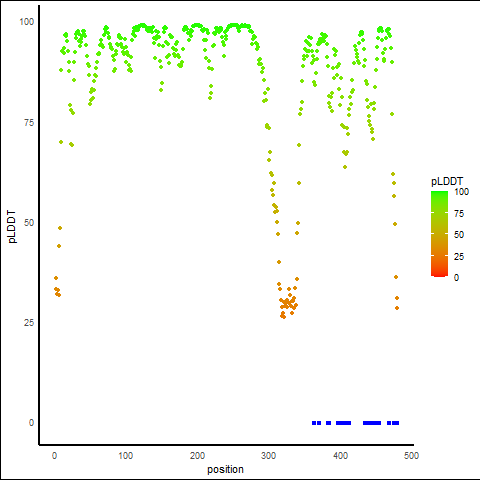
Task: Click the y-axis tick label 25
Action: pos(29,323)
